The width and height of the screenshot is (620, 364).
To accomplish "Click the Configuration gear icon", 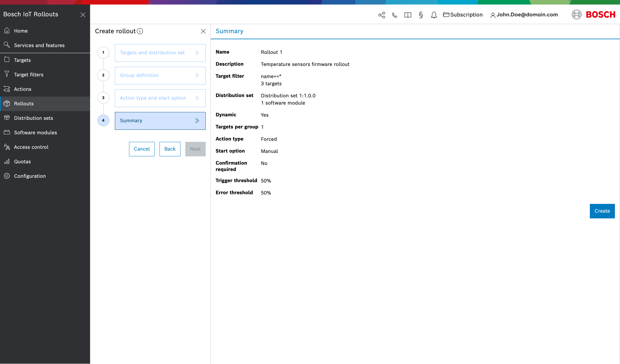I will point(7,176).
